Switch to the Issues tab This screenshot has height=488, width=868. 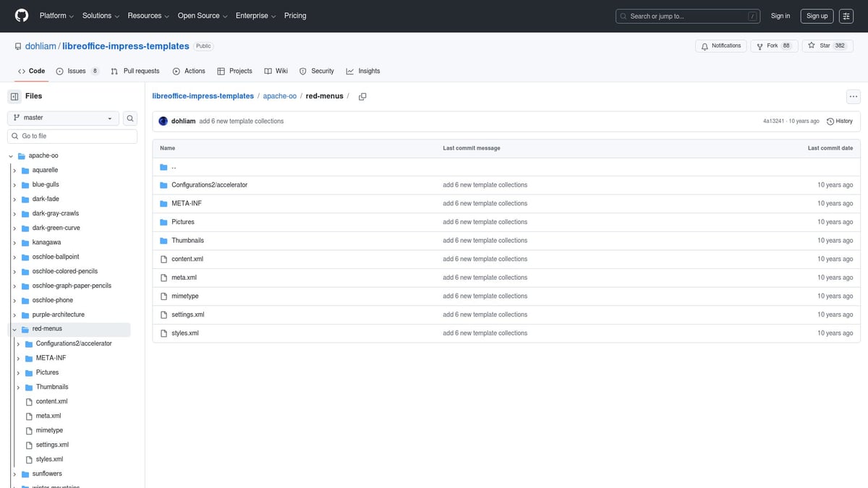pos(77,71)
